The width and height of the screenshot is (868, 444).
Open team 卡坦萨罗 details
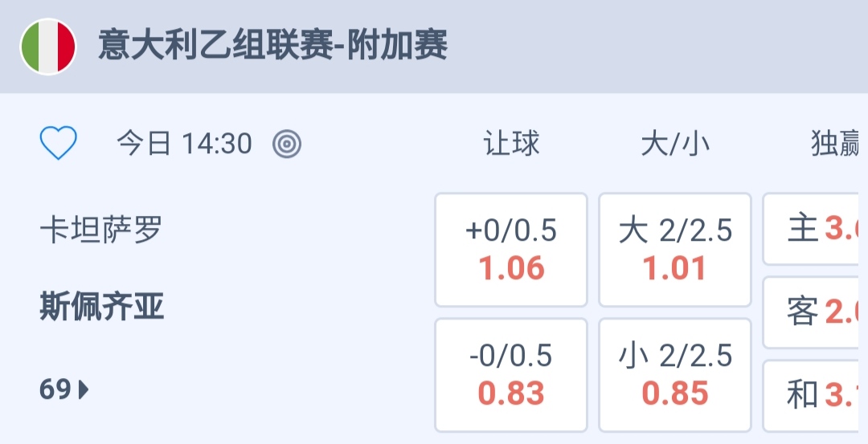(101, 231)
